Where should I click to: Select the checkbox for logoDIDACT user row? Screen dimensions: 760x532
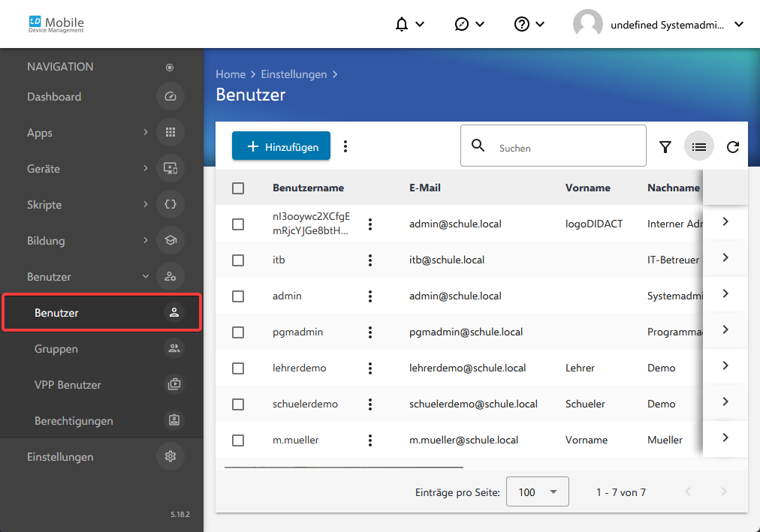click(x=238, y=224)
